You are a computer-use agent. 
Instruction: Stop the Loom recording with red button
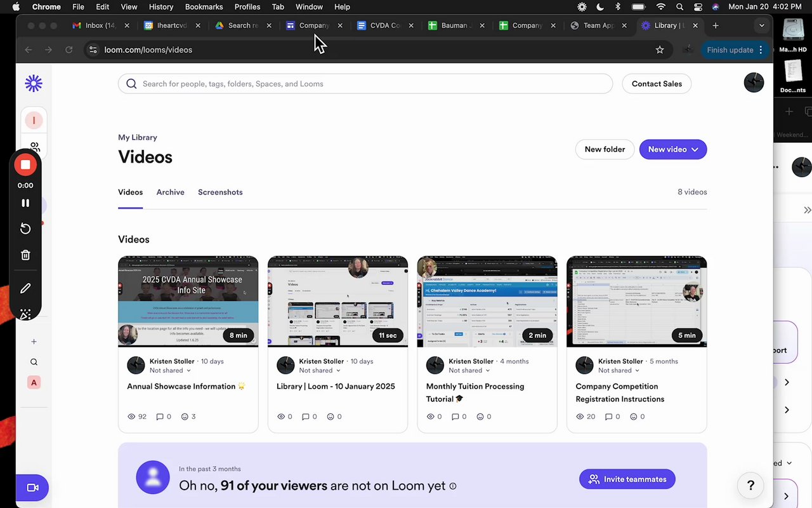click(x=25, y=165)
